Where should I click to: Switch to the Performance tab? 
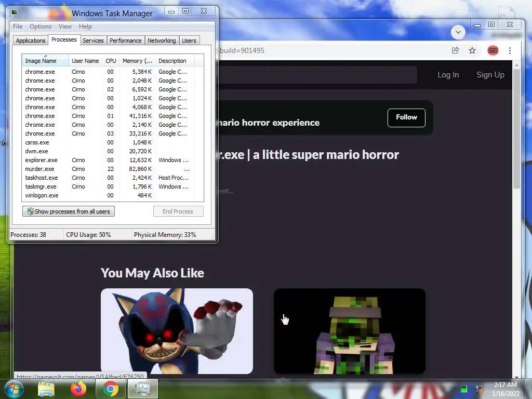[126, 41]
